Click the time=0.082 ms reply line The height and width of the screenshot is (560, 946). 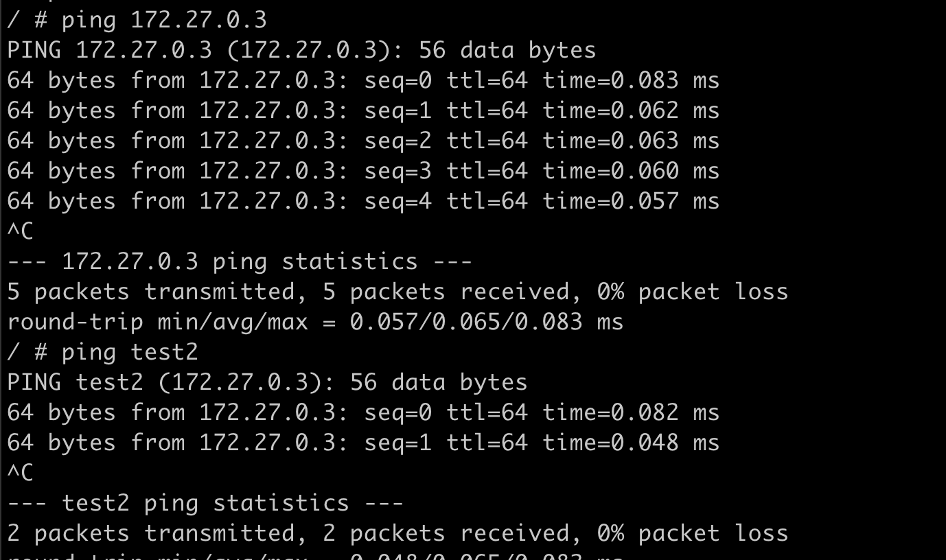pyautogui.click(x=363, y=412)
